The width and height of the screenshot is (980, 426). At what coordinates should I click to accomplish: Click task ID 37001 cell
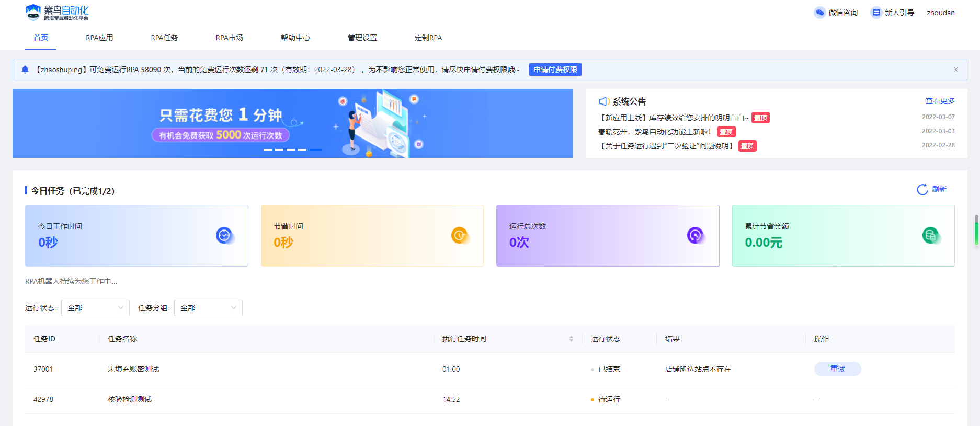(x=43, y=369)
